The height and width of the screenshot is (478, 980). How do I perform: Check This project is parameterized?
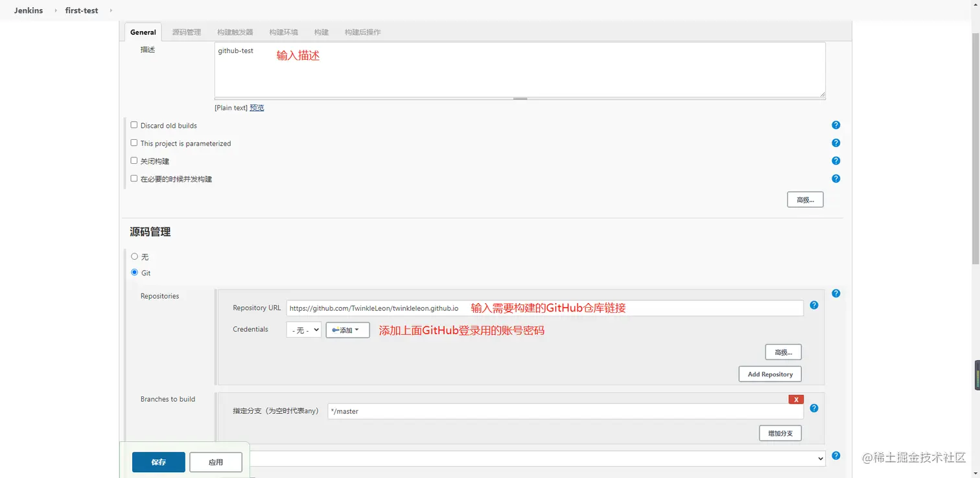(134, 143)
